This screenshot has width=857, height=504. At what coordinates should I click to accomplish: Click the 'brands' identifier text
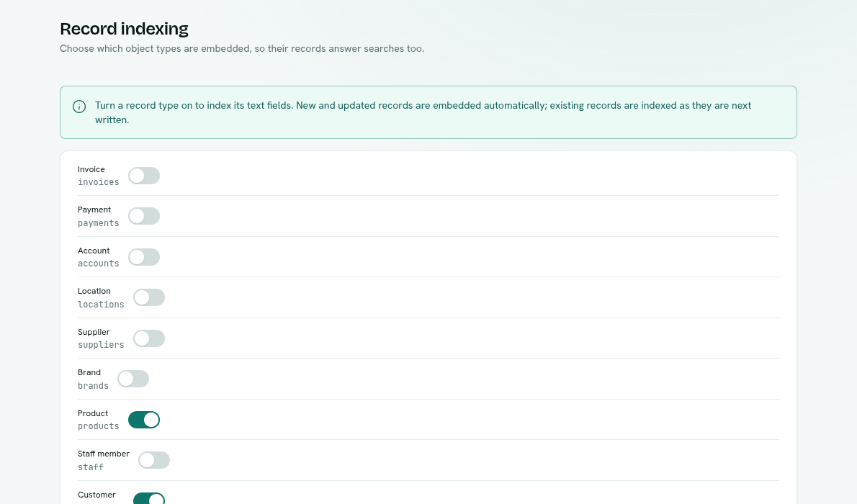(93, 386)
